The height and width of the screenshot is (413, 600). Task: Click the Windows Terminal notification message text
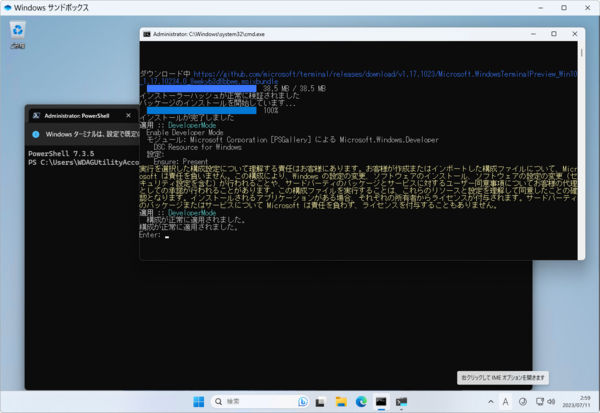[x=92, y=134]
